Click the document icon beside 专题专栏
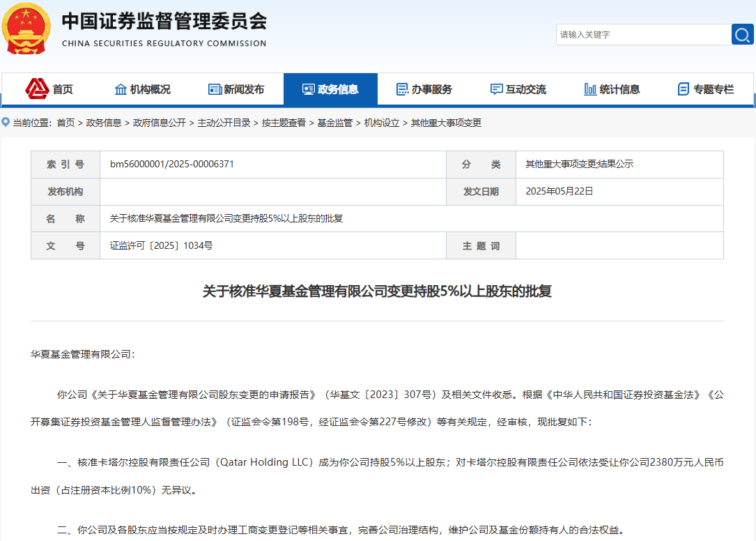The height and width of the screenshot is (541, 756). [x=684, y=89]
